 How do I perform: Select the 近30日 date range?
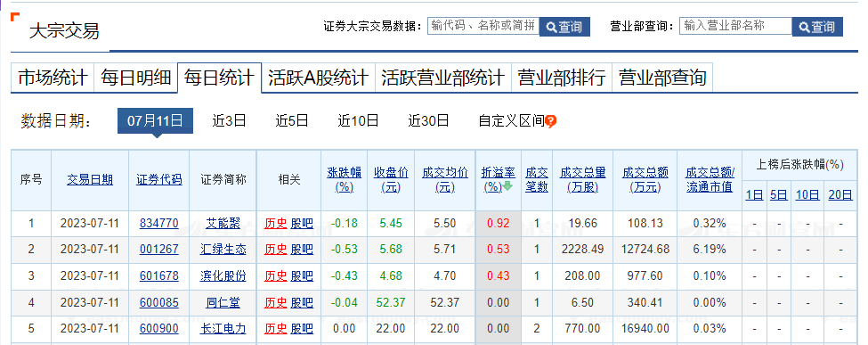428,121
